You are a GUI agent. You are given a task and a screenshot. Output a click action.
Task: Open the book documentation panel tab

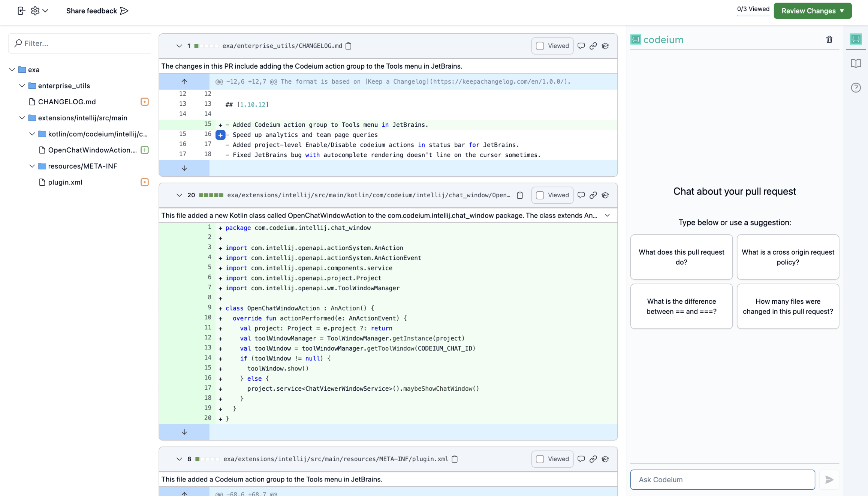coord(856,64)
